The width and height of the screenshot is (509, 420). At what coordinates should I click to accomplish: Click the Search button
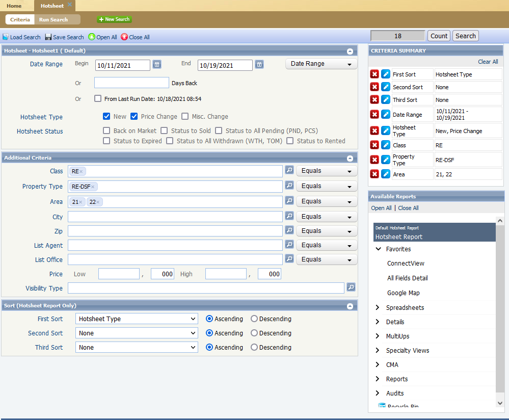466,36
